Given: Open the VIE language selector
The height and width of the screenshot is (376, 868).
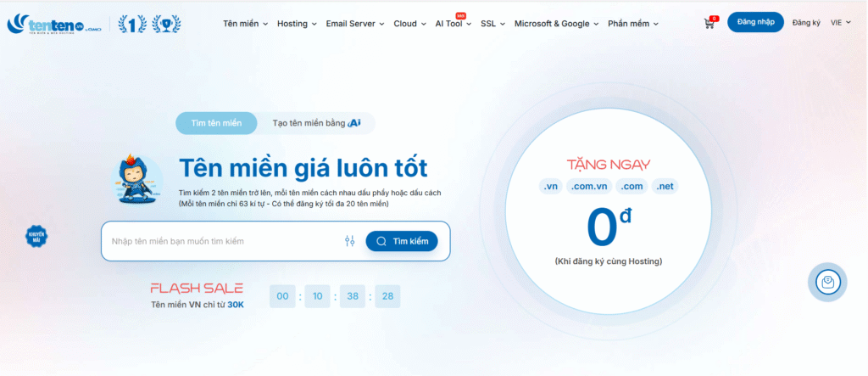Looking at the screenshot, I should [x=841, y=23].
